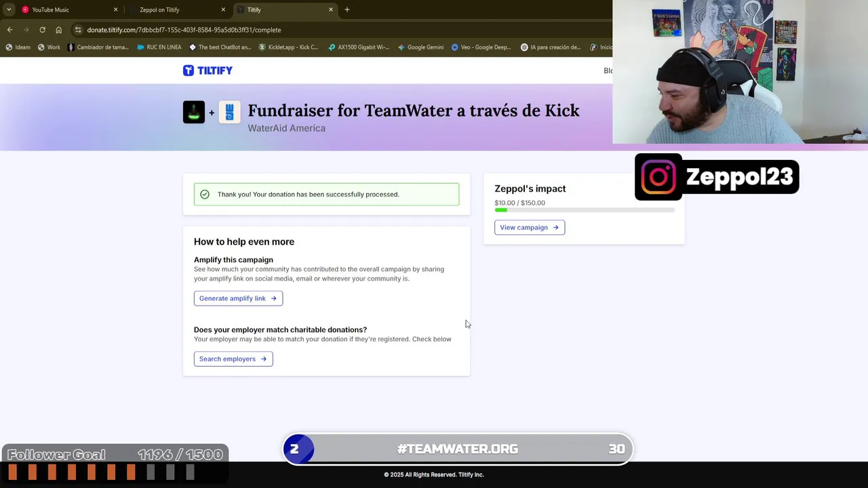This screenshot has width=868, height=488.
Task: Click the Zeppol's impact progress bar
Action: click(585, 211)
